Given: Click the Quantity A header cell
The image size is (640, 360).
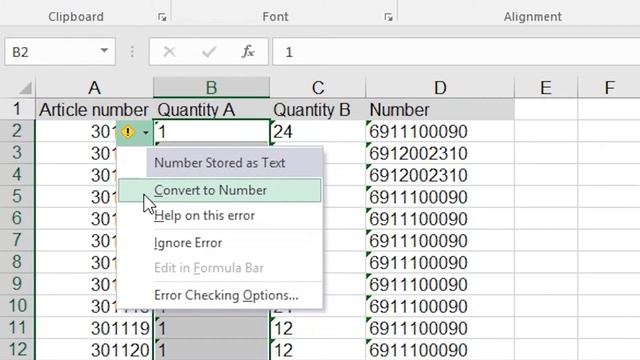Looking at the screenshot, I should coord(211,109).
